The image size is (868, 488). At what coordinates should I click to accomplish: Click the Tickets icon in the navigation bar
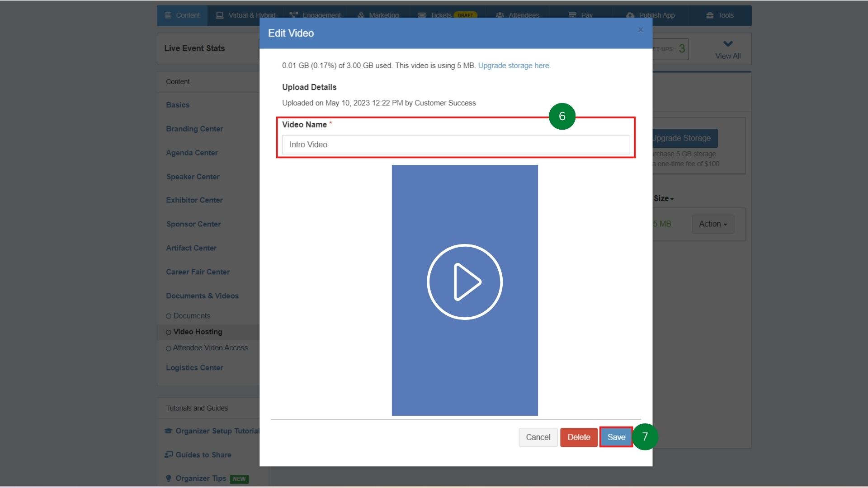coord(422,15)
